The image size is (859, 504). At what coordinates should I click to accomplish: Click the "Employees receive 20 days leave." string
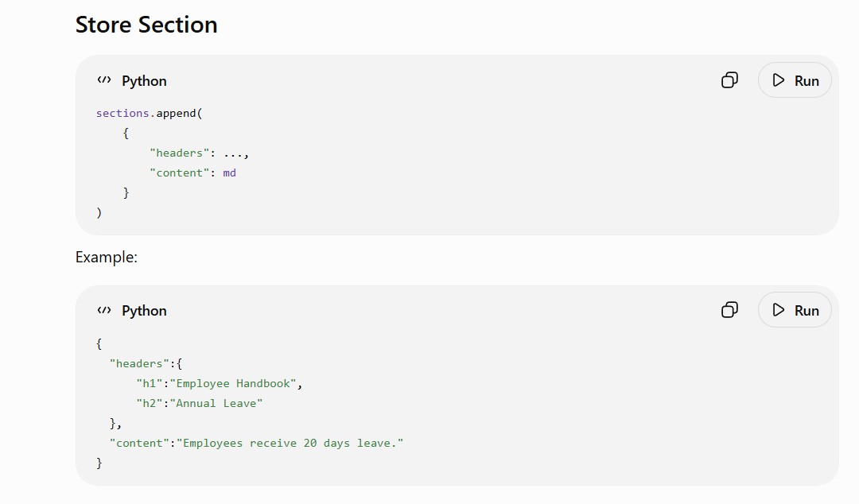pos(290,444)
